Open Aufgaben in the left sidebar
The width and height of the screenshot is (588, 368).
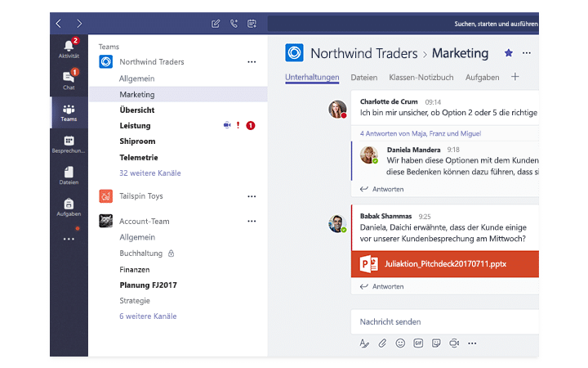coord(69,207)
